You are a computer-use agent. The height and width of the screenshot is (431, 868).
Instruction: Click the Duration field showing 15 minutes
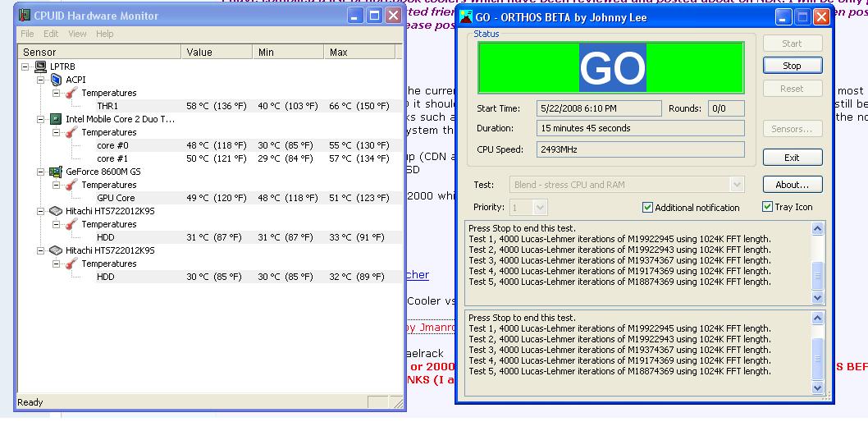[641, 128]
